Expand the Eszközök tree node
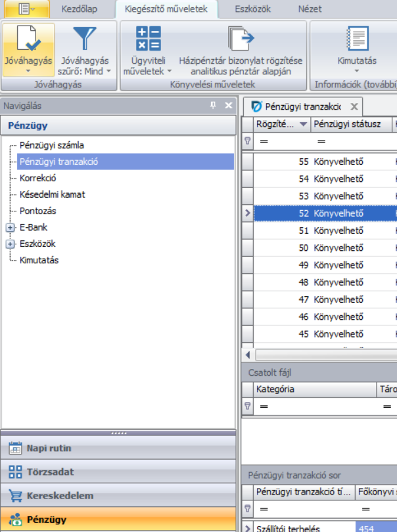Viewport: 397px width, 532px height. [10, 244]
